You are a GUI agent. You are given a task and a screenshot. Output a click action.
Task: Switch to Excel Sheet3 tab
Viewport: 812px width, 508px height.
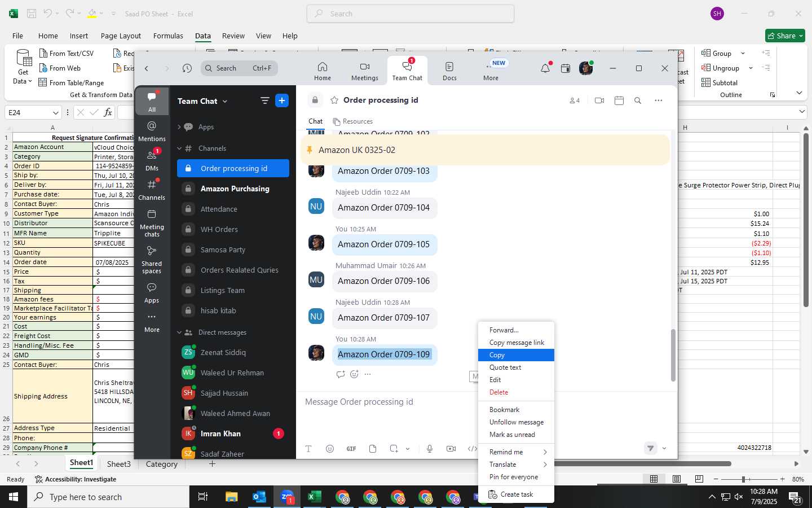(x=119, y=464)
